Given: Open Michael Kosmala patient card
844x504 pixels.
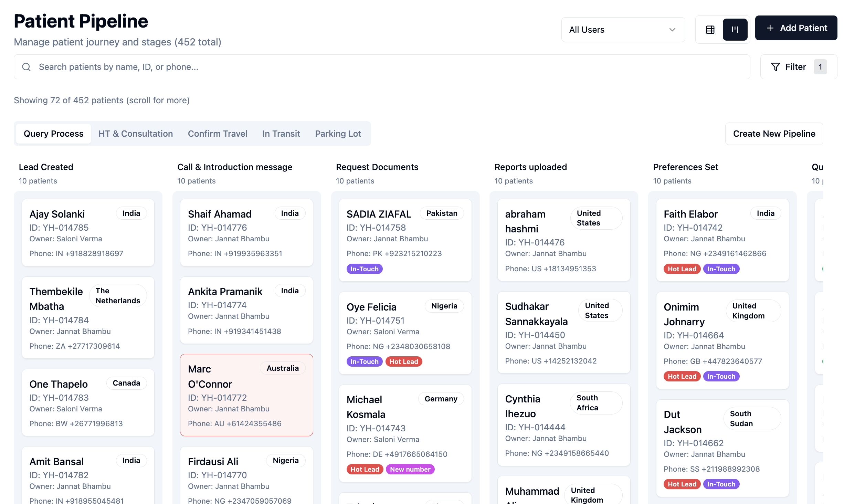Looking at the screenshot, I should (405, 433).
